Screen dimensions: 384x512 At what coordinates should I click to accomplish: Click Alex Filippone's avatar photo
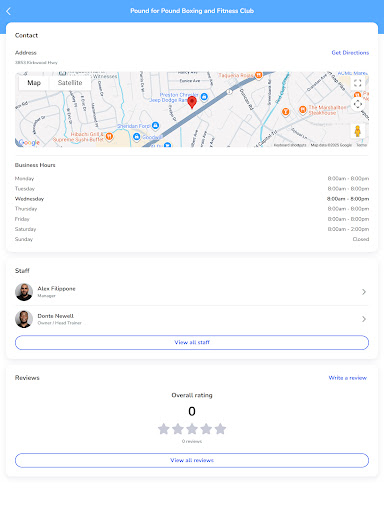24,292
